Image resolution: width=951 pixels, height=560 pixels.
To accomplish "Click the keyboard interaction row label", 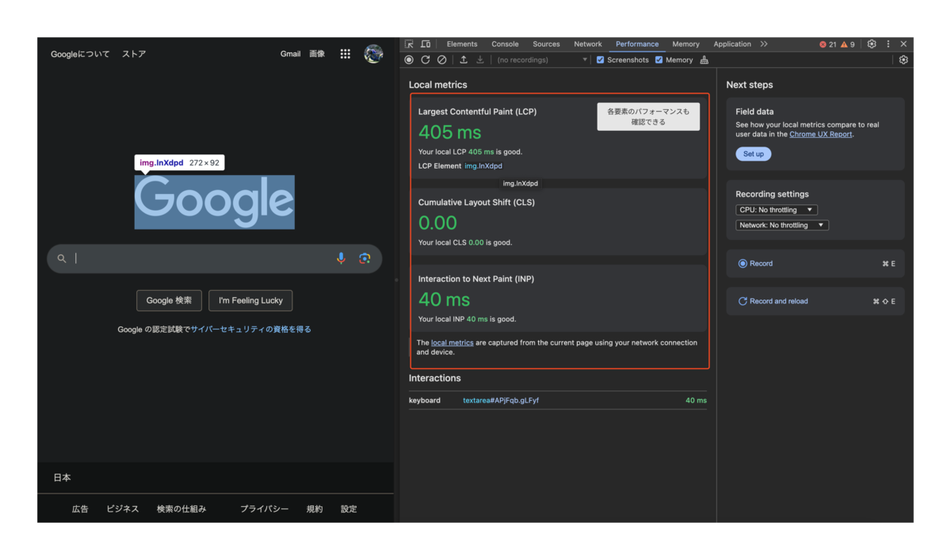I will click(x=425, y=401).
